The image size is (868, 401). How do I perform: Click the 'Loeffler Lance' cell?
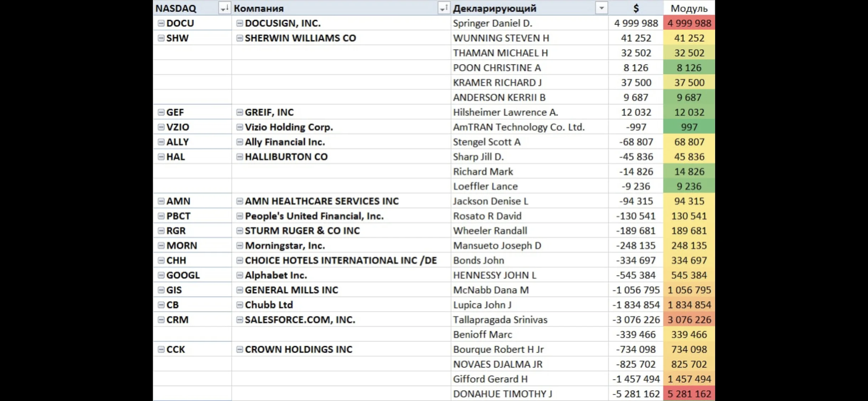529,186
